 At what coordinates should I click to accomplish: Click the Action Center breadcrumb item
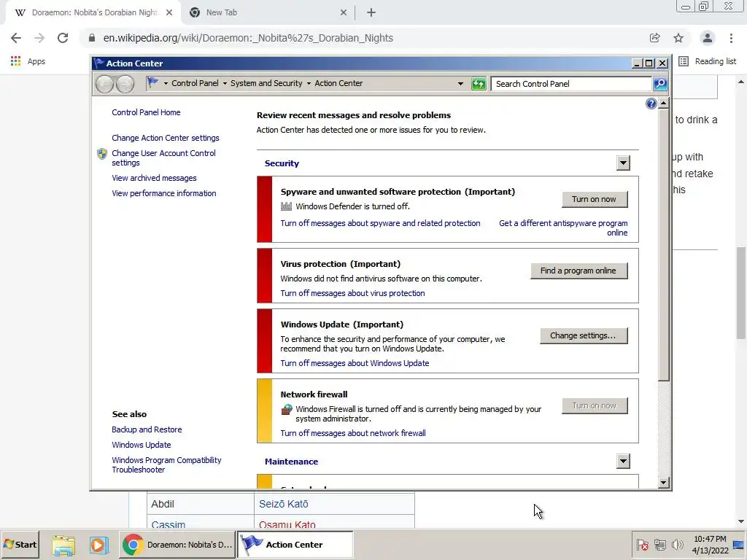[x=338, y=83]
